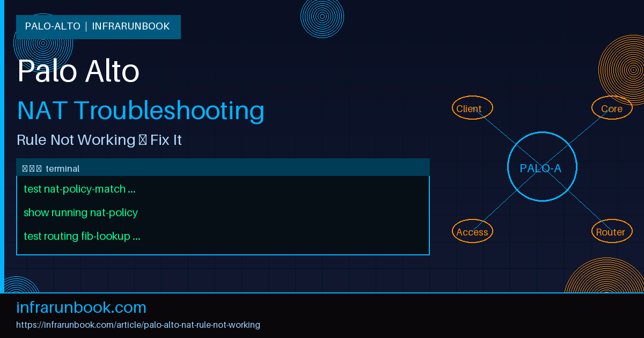Click the Access node

[472, 231]
